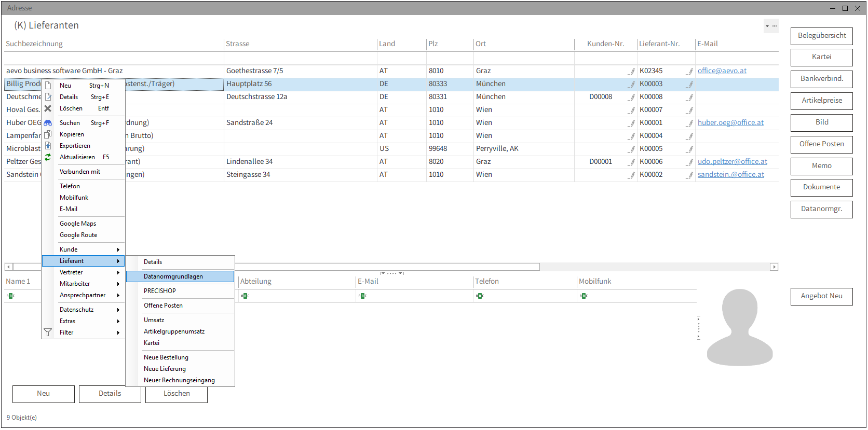Click the blank-page icon beside Neu in context menu
The image size is (868, 430).
click(x=48, y=85)
